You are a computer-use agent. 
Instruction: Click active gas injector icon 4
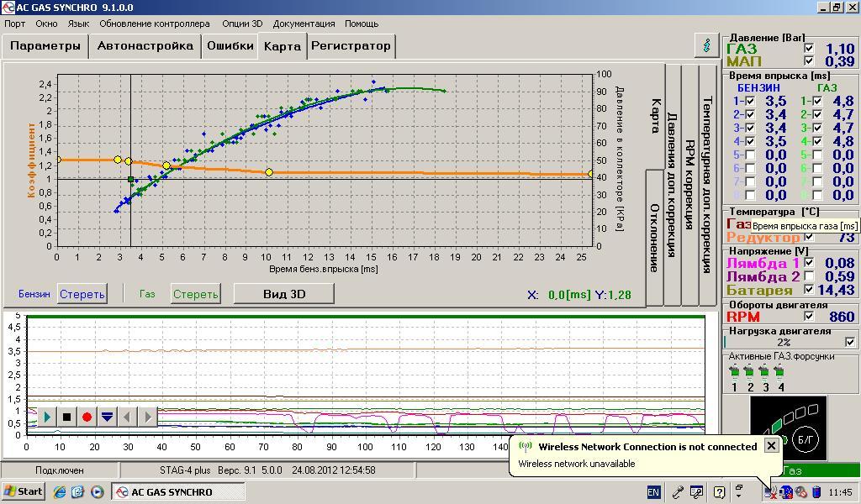pos(779,372)
